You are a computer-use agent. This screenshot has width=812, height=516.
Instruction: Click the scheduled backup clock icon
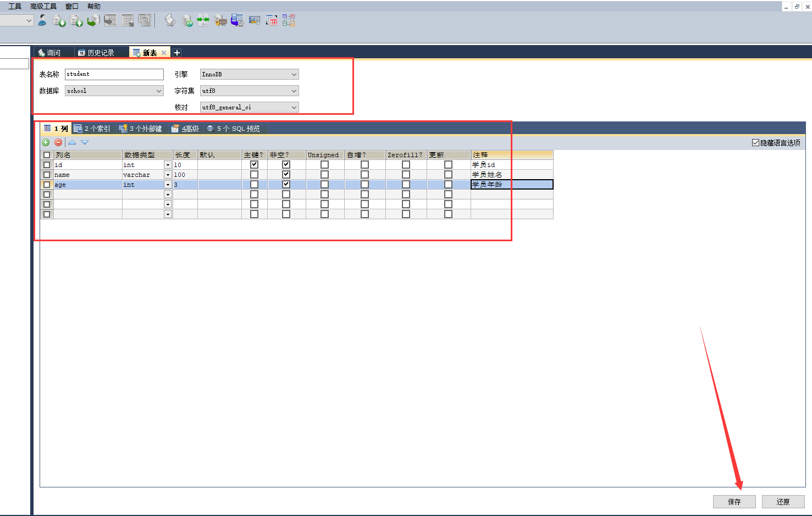[237, 20]
